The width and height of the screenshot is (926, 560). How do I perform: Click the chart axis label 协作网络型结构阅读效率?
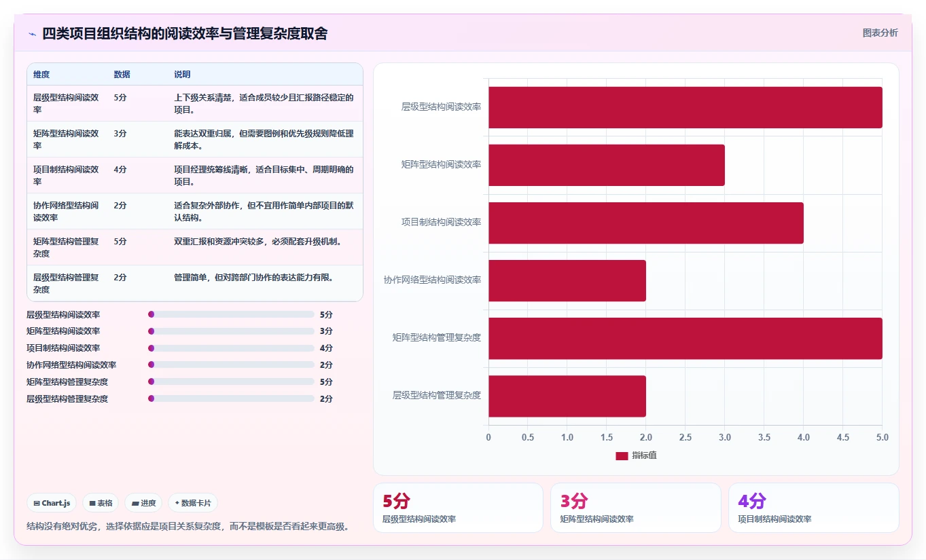432,280
